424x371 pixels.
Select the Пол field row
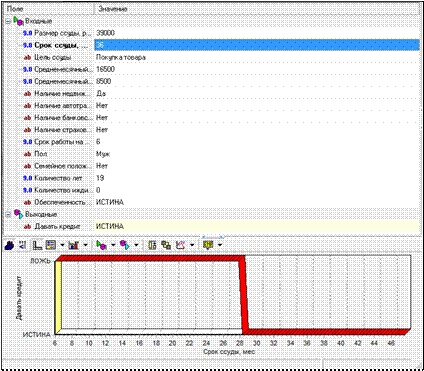click(x=211, y=154)
